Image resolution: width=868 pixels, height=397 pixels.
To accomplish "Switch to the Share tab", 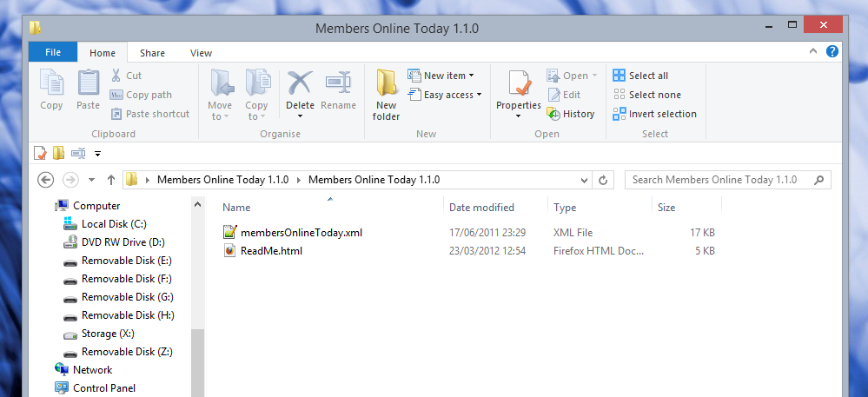I will click(x=152, y=53).
